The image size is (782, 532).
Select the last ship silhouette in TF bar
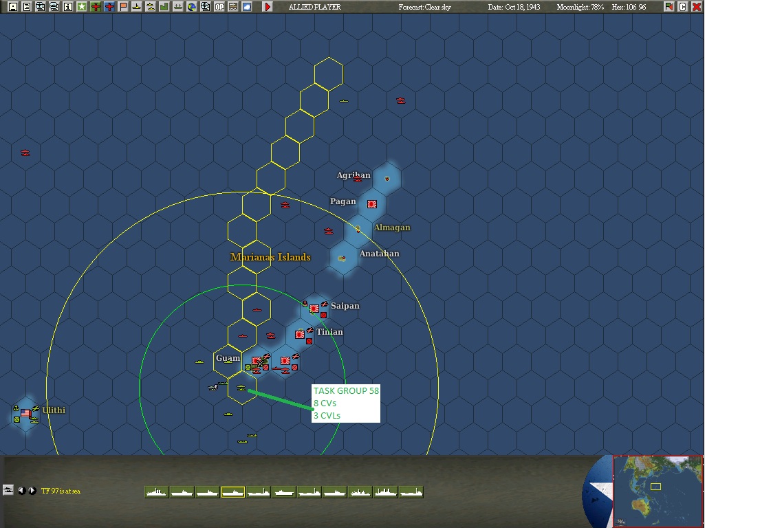point(411,493)
